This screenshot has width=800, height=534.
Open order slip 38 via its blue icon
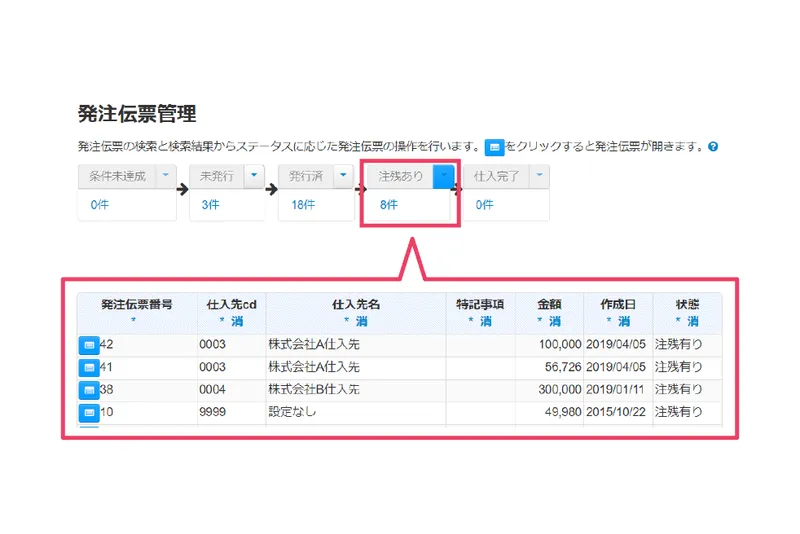click(x=89, y=390)
